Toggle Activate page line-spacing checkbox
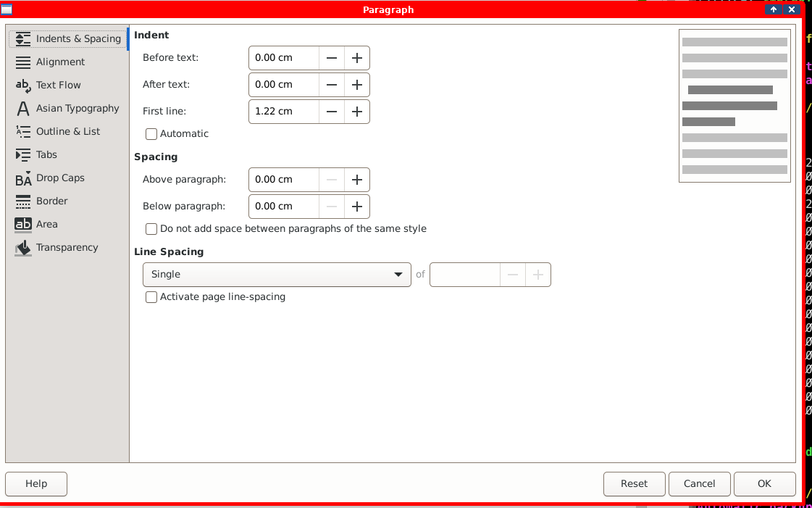This screenshot has width=812, height=508. [151, 297]
